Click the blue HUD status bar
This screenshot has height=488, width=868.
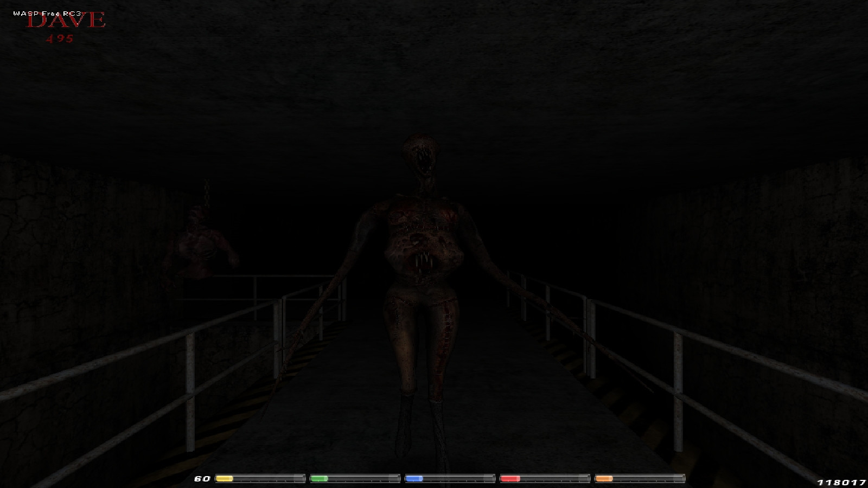pos(450,478)
